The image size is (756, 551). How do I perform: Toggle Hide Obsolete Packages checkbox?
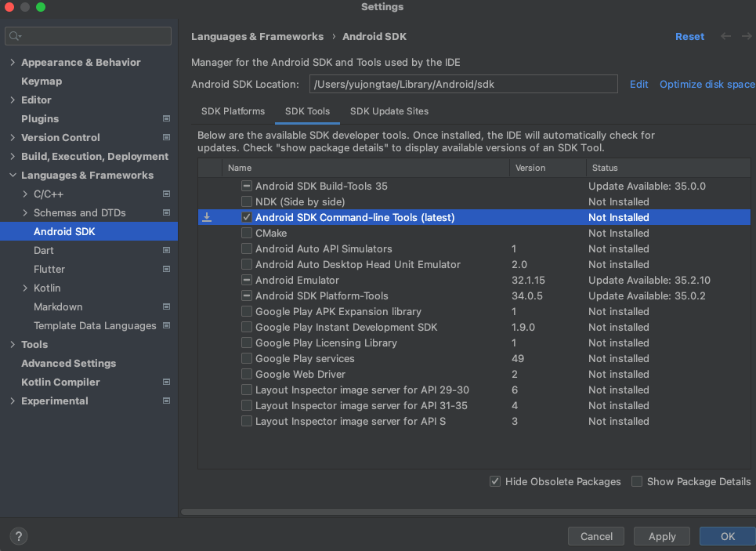[495, 481]
